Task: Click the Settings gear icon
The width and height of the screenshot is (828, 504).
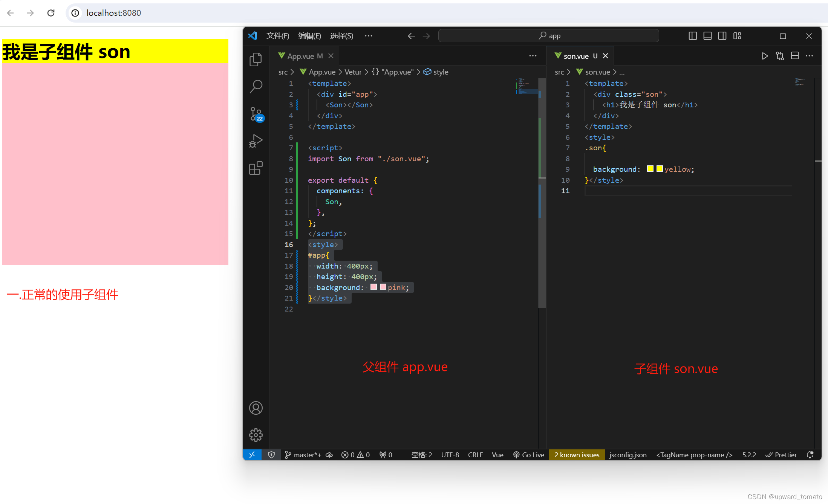Action: [256, 435]
